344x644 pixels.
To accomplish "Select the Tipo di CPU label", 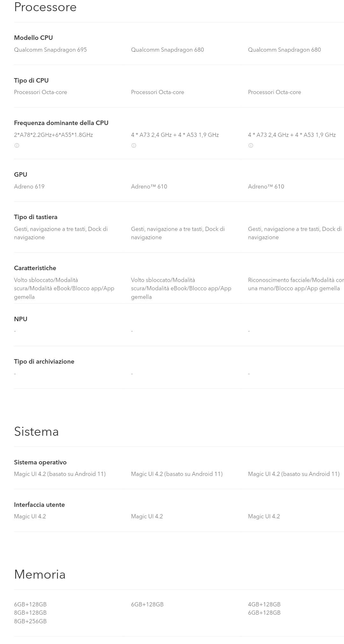I will [31, 80].
